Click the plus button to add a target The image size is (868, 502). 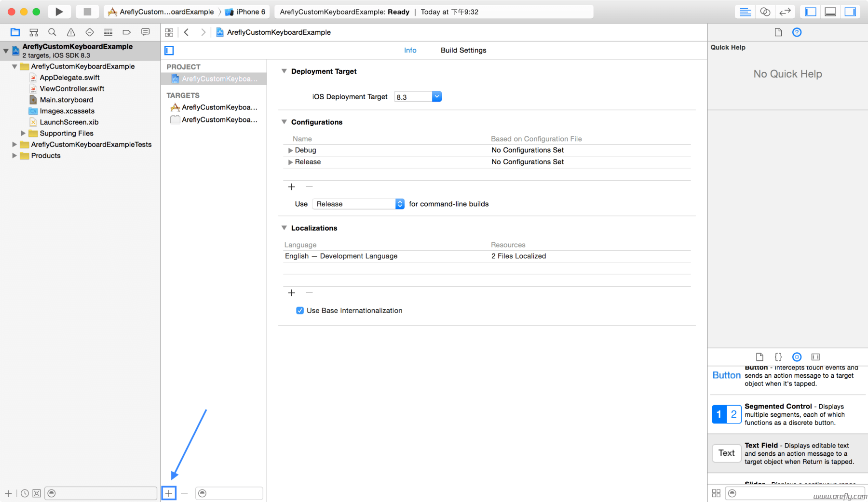[x=169, y=493]
